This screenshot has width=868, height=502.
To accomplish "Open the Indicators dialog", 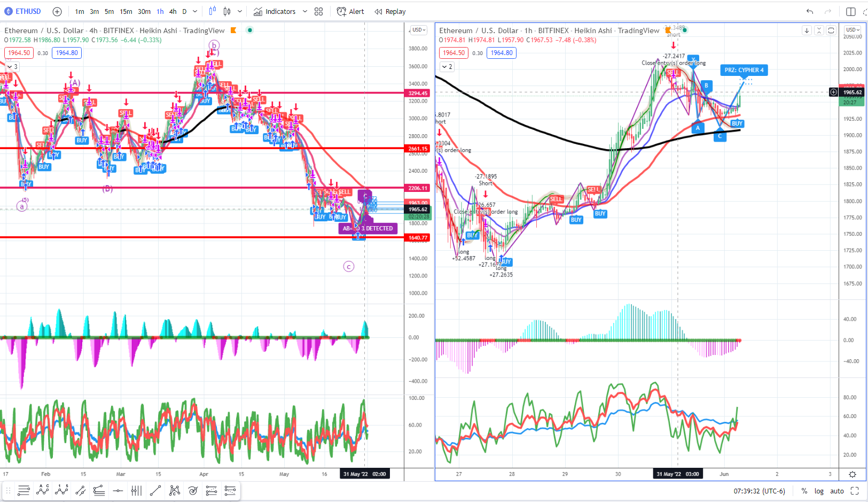I will pyautogui.click(x=275, y=11).
